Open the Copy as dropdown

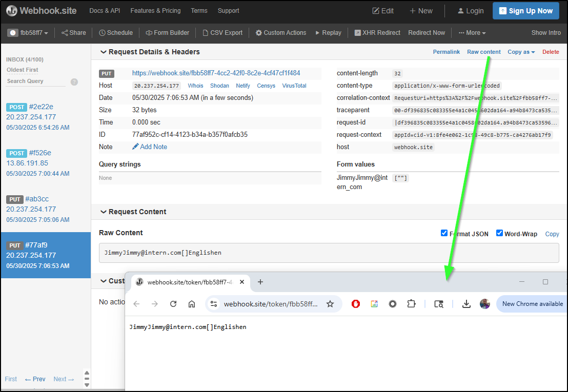(521, 52)
